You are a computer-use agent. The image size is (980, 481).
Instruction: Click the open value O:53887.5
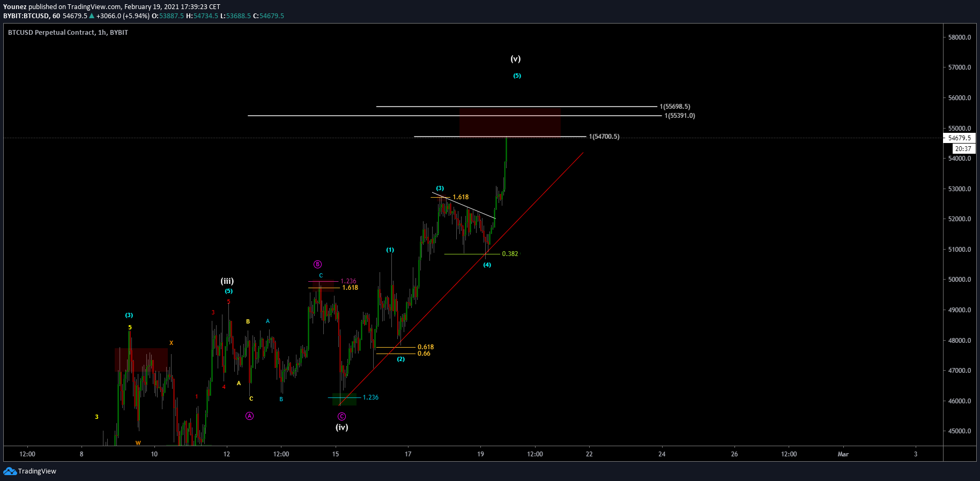point(168,16)
